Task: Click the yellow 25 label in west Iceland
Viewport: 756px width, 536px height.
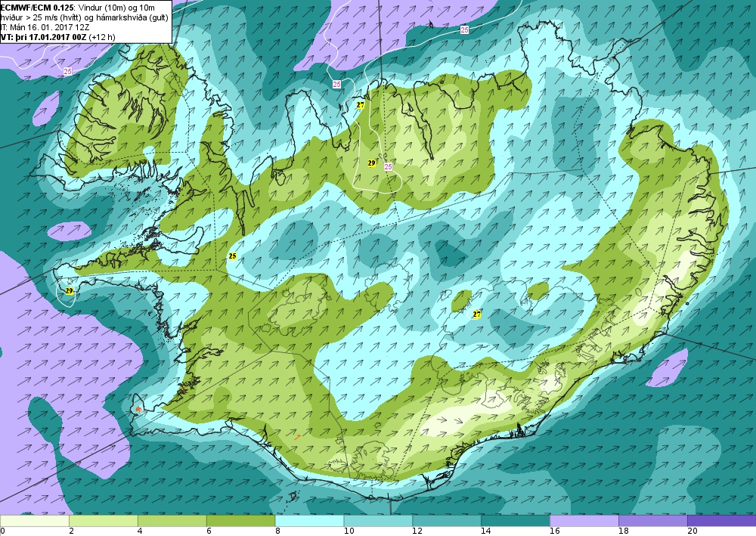Action: pyautogui.click(x=232, y=256)
